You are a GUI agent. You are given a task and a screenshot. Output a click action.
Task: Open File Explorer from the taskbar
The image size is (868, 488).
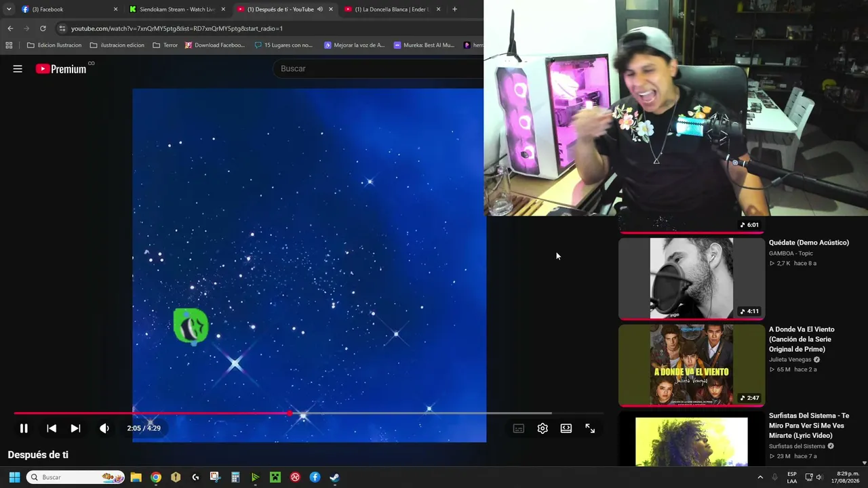136,477
